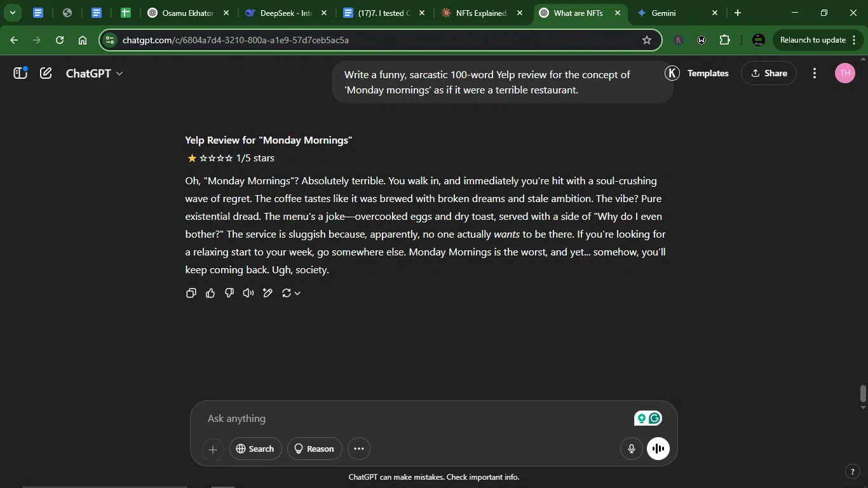The width and height of the screenshot is (868, 488).
Task: Open the Templates button
Action: pos(697,73)
